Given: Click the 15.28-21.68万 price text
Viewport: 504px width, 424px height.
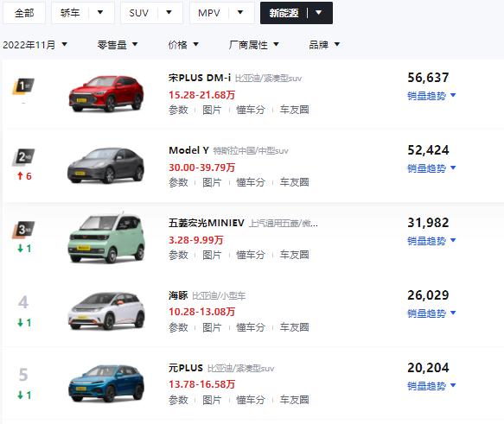Looking at the screenshot, I should [x=201, y=95].
